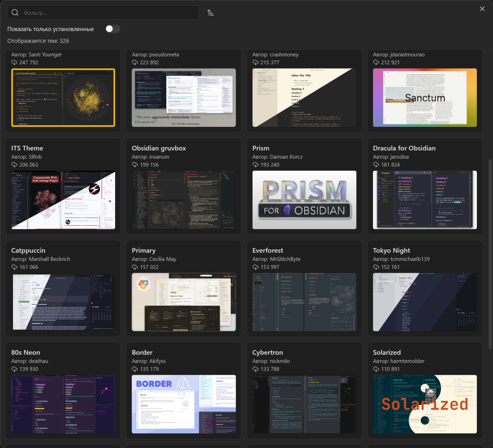The width and height of the screenshot is (493, 448).
Task: Click download icon next to ITS Theme count
Action: click(14, 165)
